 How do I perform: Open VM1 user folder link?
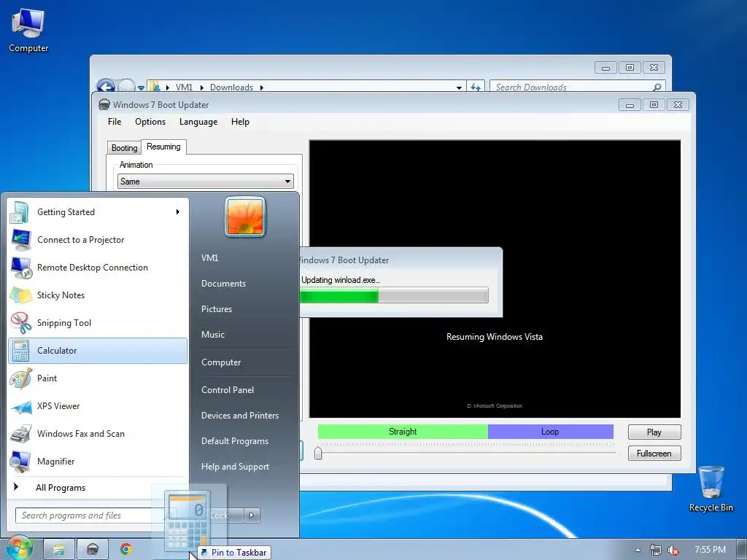(x=209, y=257)
